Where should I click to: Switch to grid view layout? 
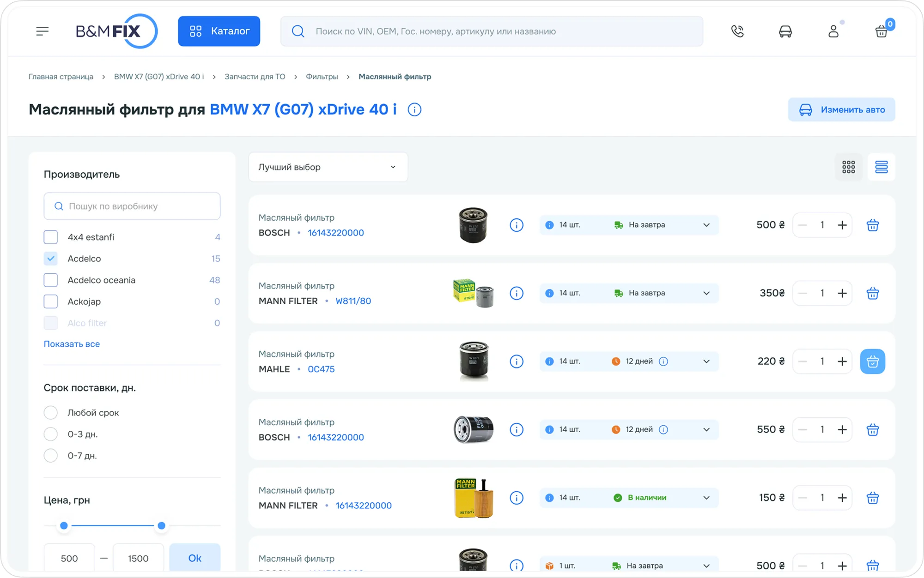click(x=848, y=167)
